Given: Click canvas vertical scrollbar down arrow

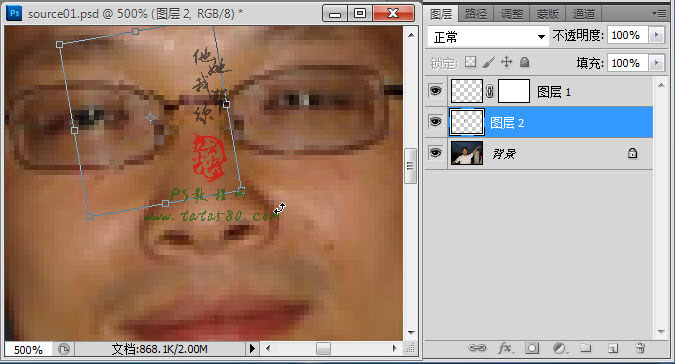Looking at the screenshot, I should click(411, 333).
